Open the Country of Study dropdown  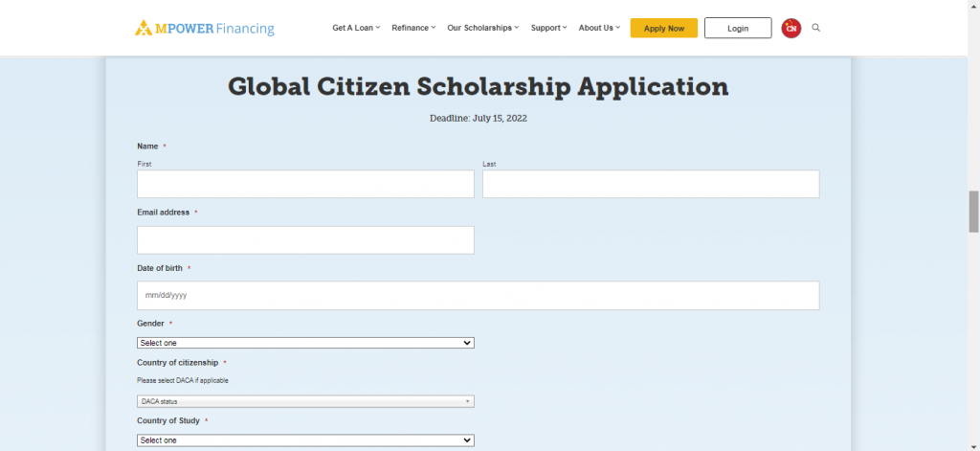tap(305, 440)
